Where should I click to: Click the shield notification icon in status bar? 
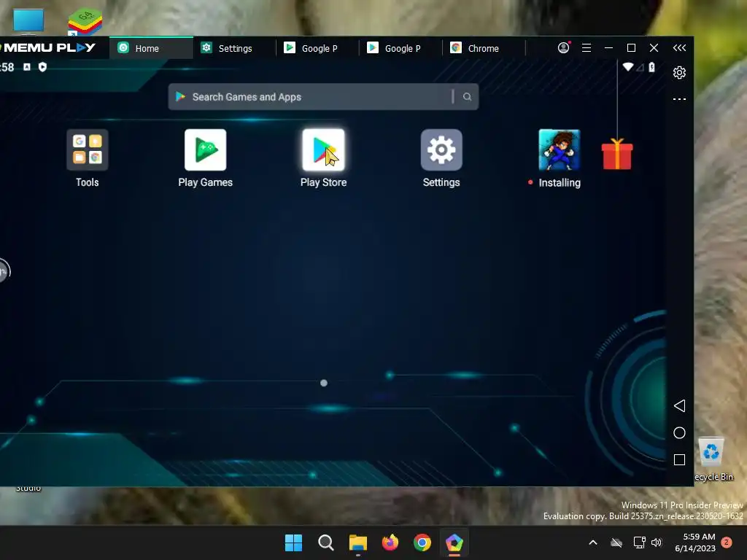[42, 67]
